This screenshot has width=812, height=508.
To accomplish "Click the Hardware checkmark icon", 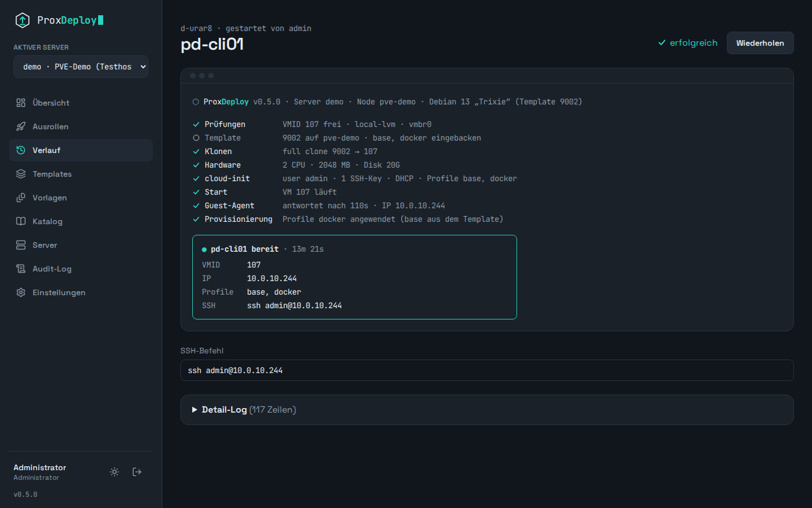I will [x=196, y=165].
